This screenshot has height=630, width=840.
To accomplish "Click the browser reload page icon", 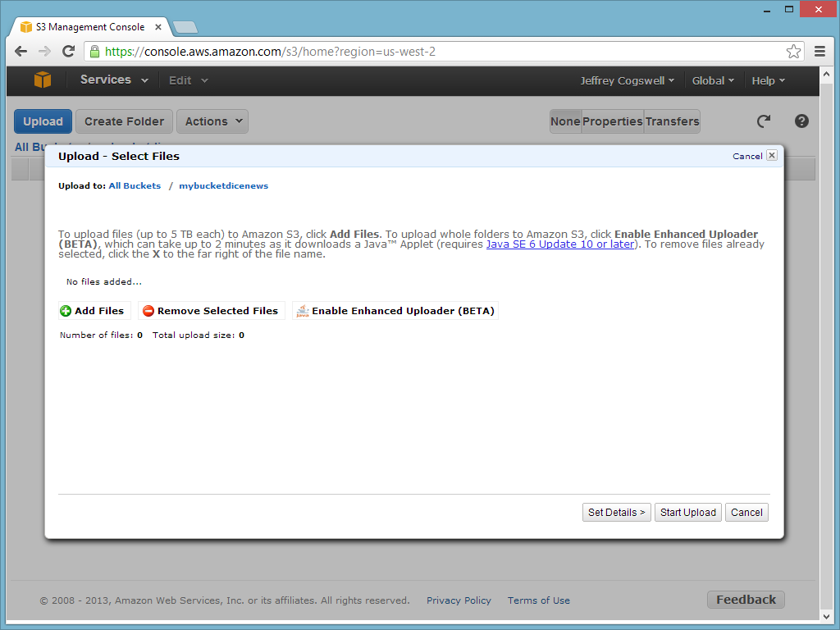I will tap(69, 52).
